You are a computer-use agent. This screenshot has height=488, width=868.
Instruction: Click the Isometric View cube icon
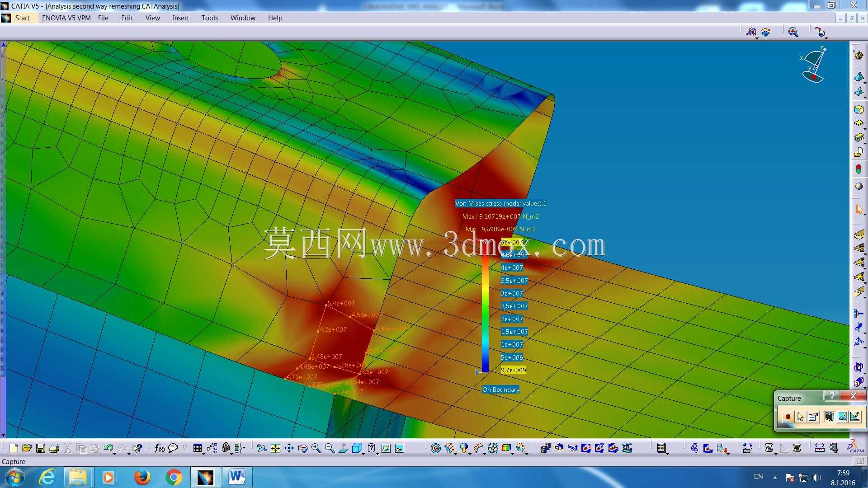pyautogui.click(x=357, y=448)
